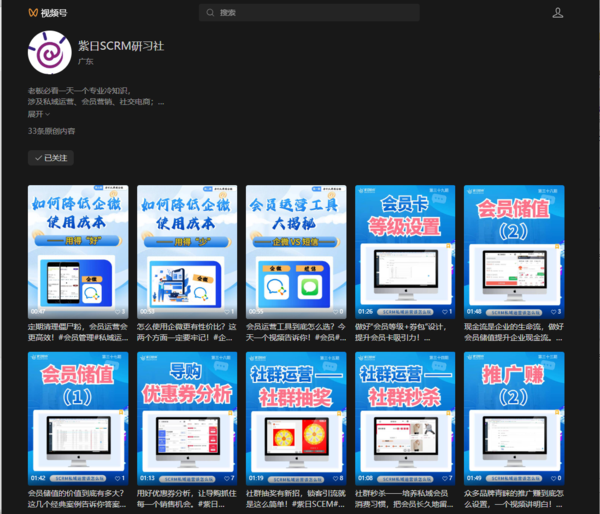Click heart icon on 用得好 video

[117, 312]
